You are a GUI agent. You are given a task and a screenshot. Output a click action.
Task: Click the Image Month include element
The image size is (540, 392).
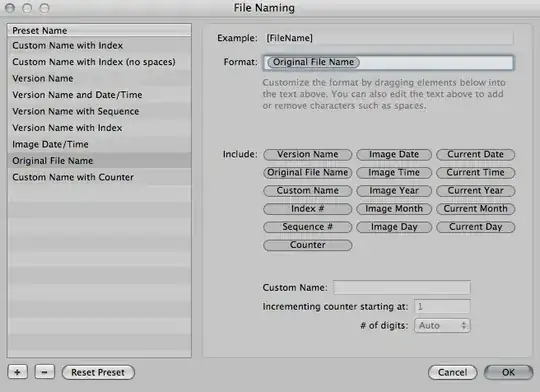pyautogui.click(x=394, y=209)
